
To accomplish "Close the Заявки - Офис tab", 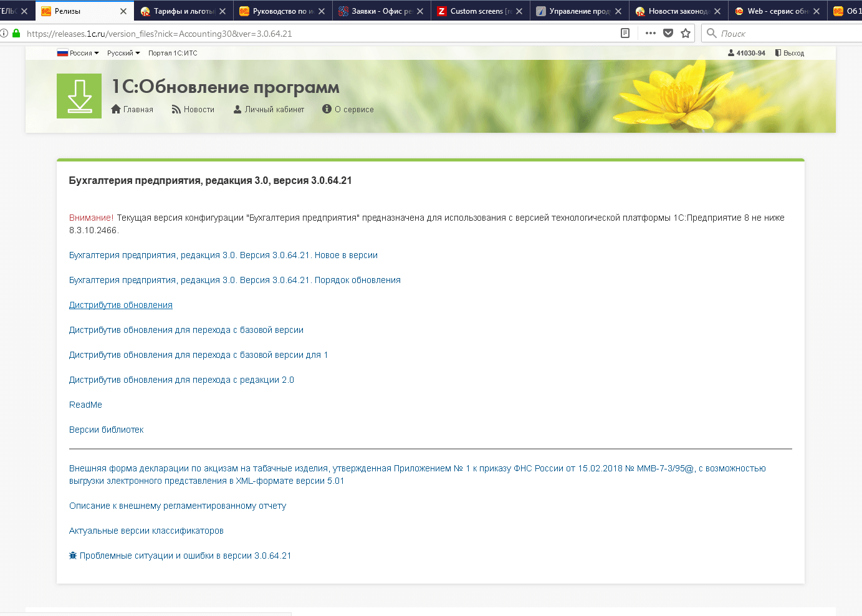I will (420, 11).
